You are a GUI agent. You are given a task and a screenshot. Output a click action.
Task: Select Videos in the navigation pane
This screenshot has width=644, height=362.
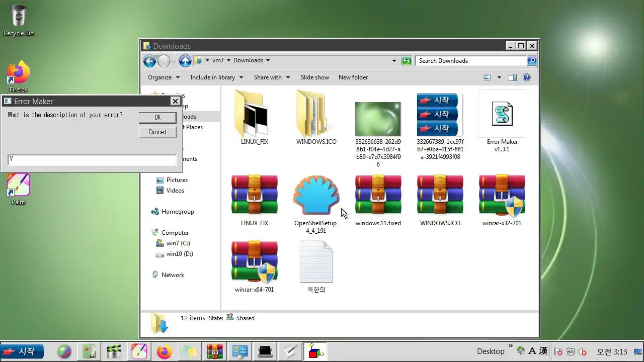point(175,191)
